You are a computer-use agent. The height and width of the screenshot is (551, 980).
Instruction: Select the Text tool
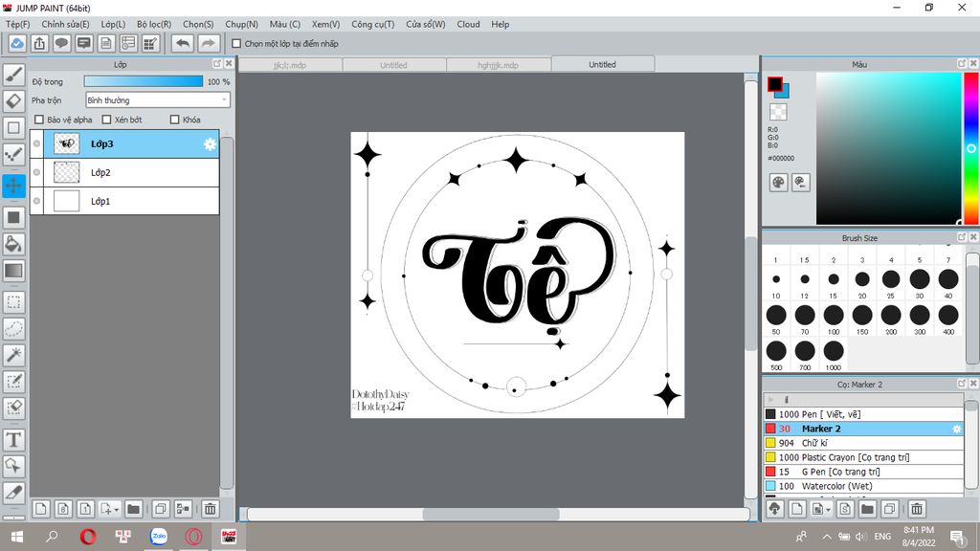[x=13, y=440]
